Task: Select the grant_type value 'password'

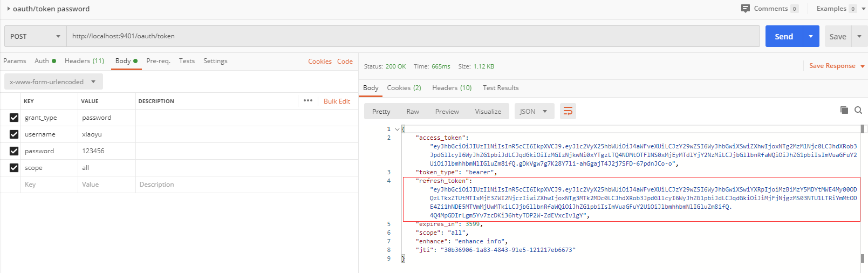Action: [x=107, y=118]
